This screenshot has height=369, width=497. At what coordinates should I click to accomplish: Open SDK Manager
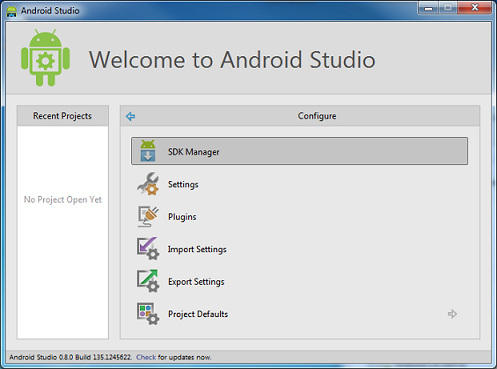(299, 151)
